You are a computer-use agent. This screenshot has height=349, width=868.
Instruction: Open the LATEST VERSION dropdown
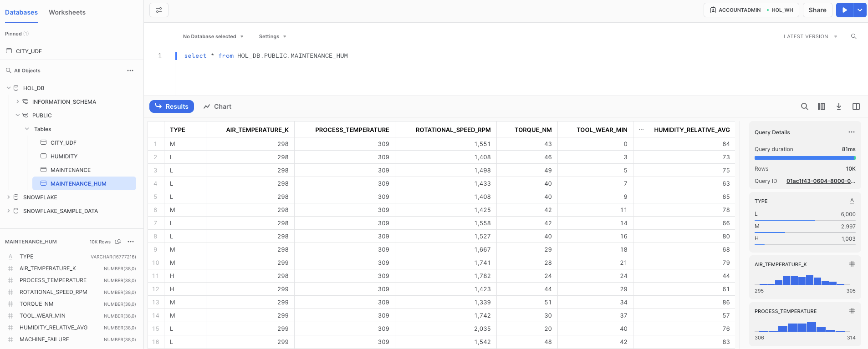tap(810, 36)
